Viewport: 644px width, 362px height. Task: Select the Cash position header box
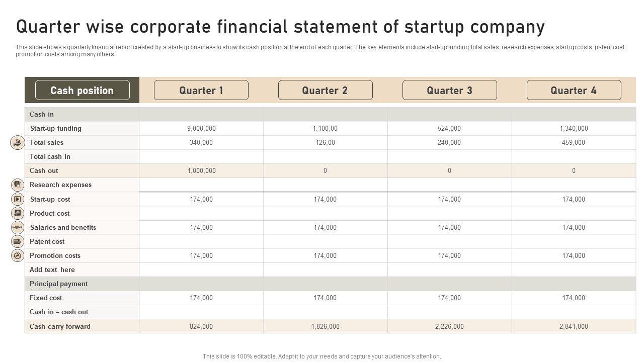[x=82, y=90]
